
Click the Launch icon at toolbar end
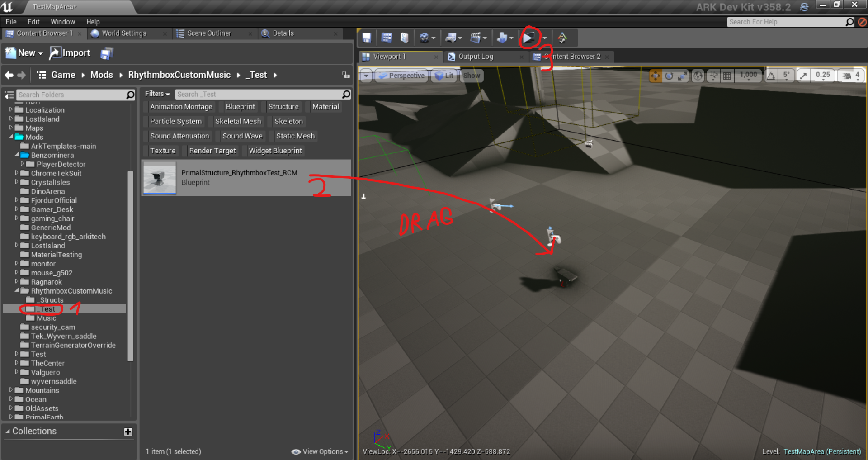pos(562,38)
